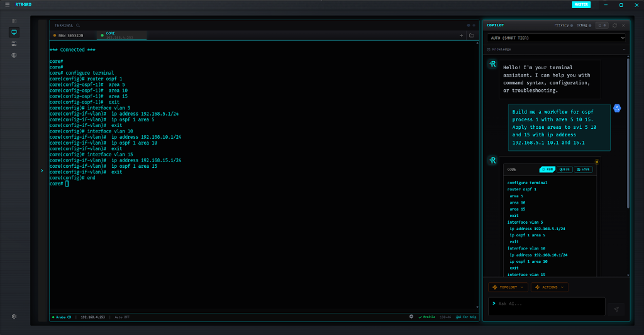
Task: Queue the generated code with QUEUE button
Action: 564,169
